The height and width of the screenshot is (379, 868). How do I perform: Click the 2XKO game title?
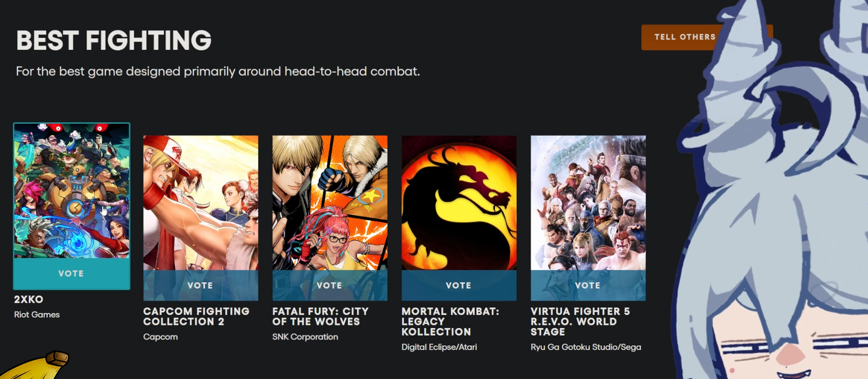click(x=29, y=299)
